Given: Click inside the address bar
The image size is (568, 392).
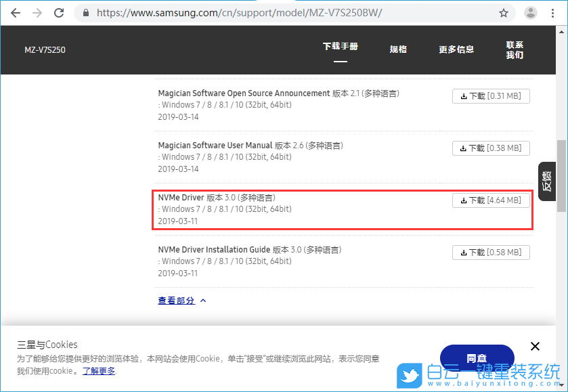Looking at the screenshot, I should [x=203, y=12].
